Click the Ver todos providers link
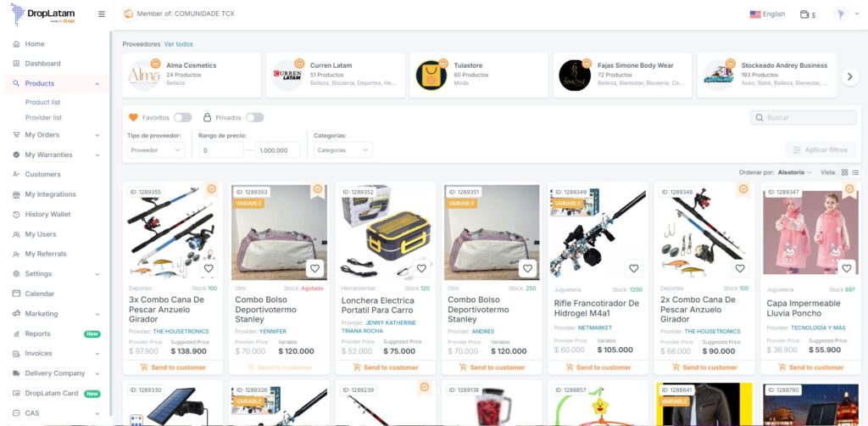868x426 pixels. 178,44
